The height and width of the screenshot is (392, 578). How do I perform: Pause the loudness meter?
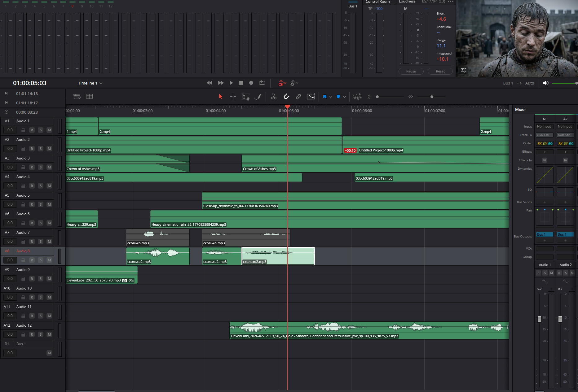tap(411, 71)
